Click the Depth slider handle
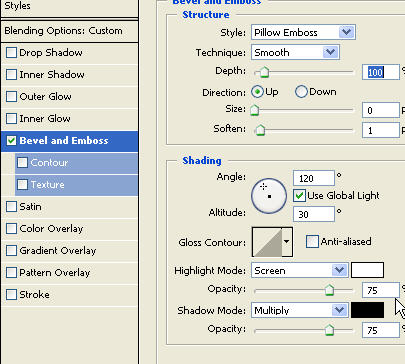 264,72
